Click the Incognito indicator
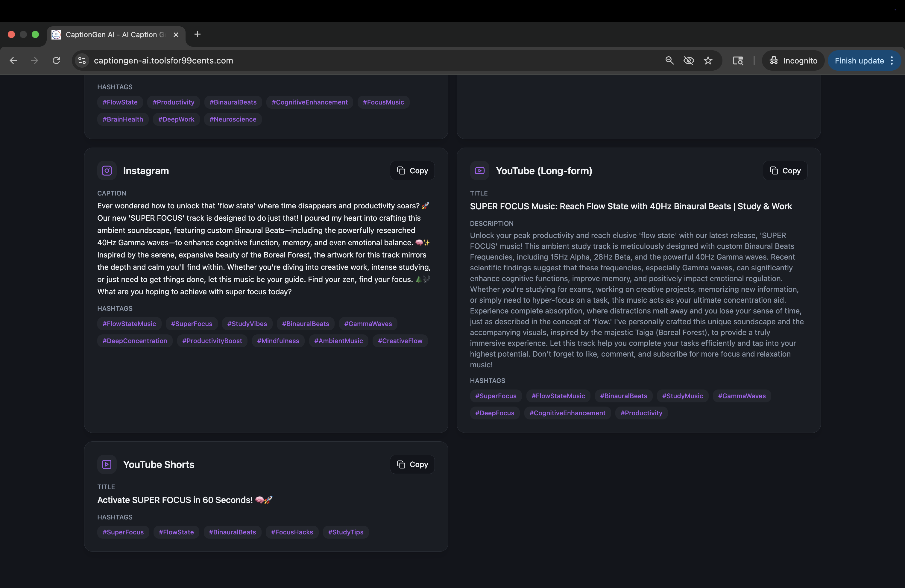This screenshot has height=588, width=905. [x=793, y=60]
